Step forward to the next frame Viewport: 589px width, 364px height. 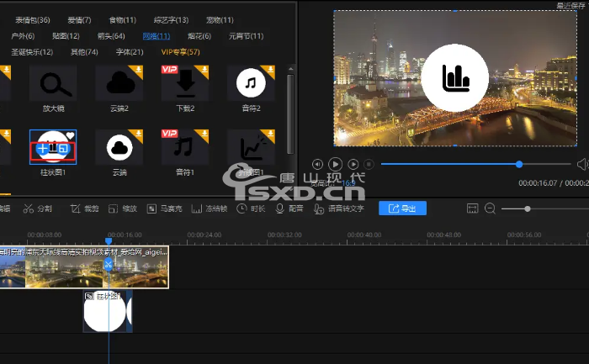[353, 165]
